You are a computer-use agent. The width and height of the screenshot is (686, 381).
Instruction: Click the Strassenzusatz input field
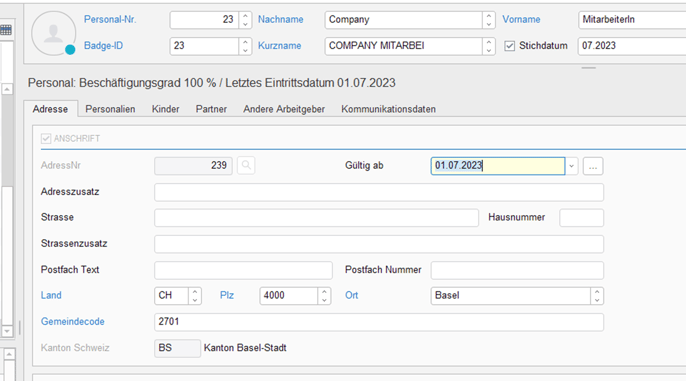pyautogui.click(x=379, y=244)
